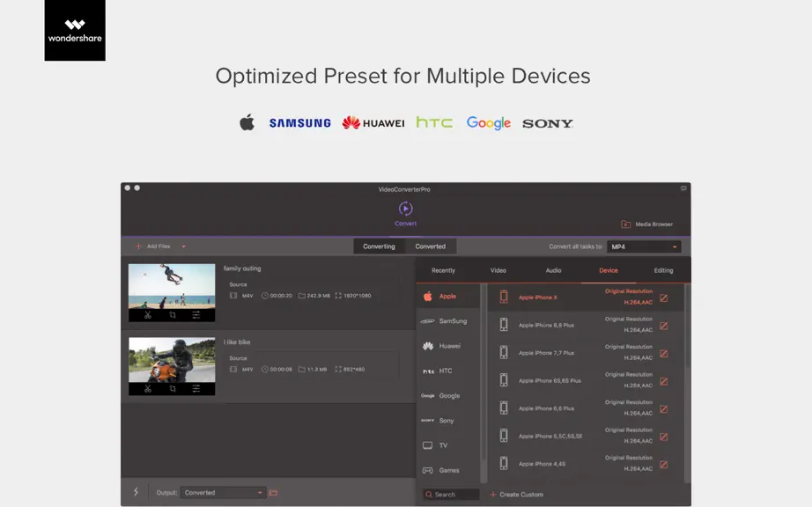Select the Editing tab
812x507 pixels.
pos(663,270)
